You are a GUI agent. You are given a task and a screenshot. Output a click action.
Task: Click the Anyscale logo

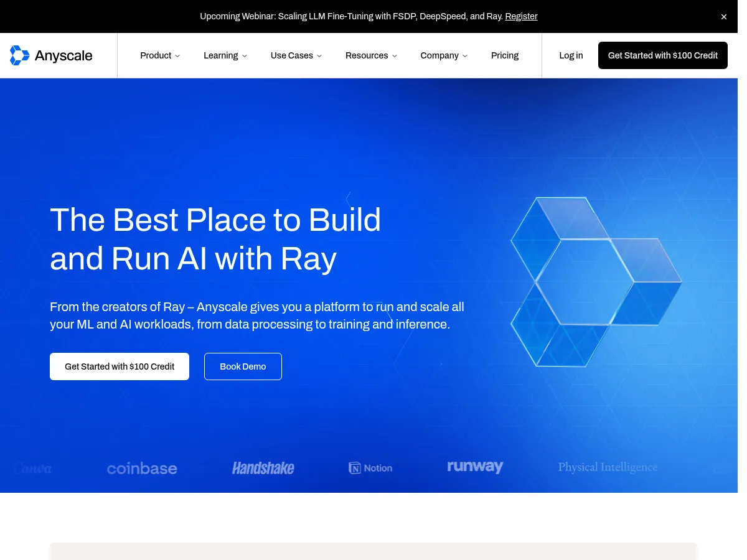coord(51,55)
